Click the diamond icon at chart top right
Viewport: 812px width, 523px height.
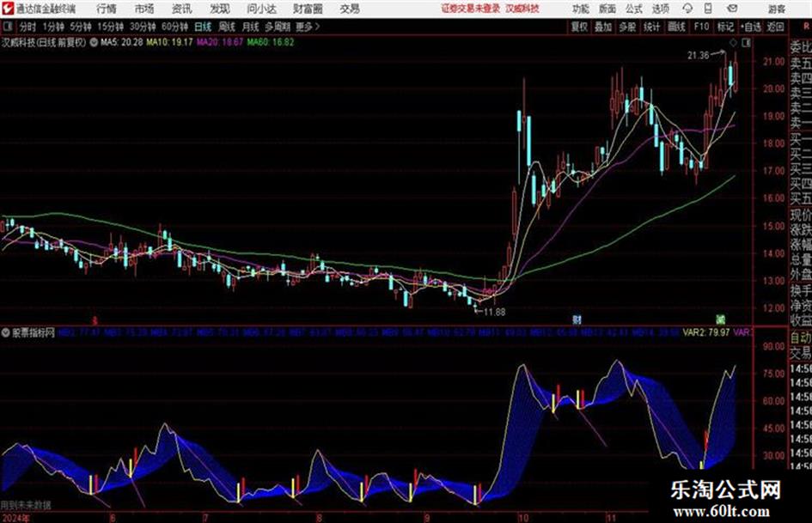click(733, 43)
